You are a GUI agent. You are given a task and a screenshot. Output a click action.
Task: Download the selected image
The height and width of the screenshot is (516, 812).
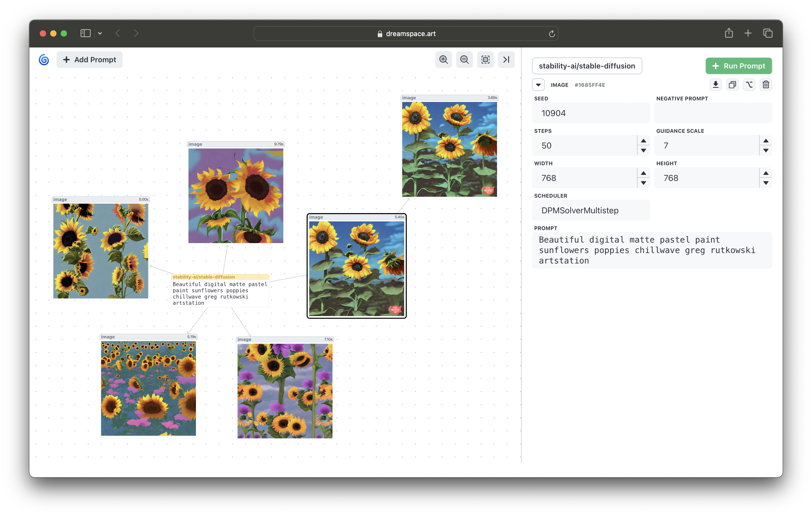(715, 85)
